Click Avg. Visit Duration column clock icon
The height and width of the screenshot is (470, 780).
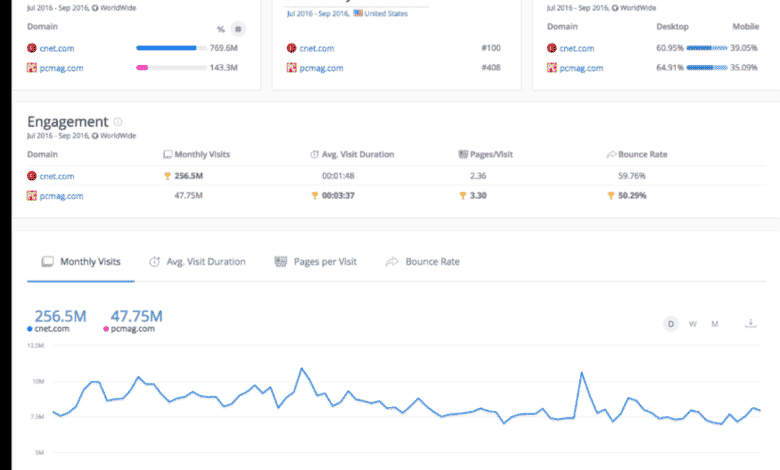point(314,155)
